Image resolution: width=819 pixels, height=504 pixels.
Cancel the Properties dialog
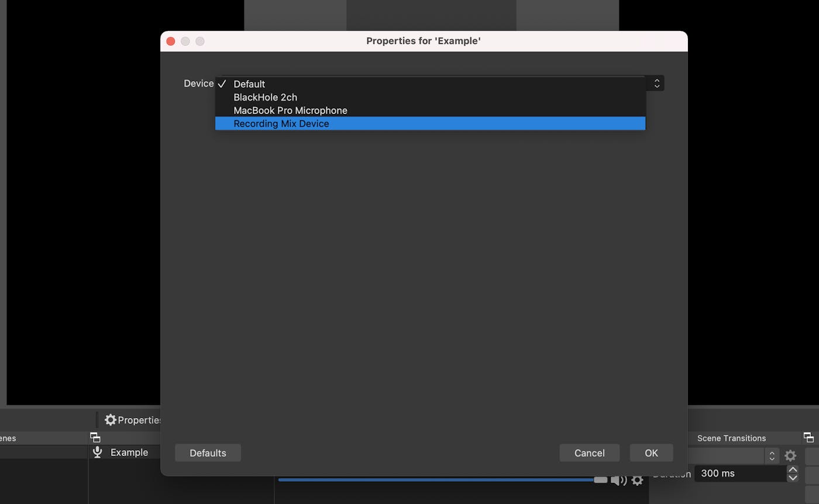click(x=589, y=453)
